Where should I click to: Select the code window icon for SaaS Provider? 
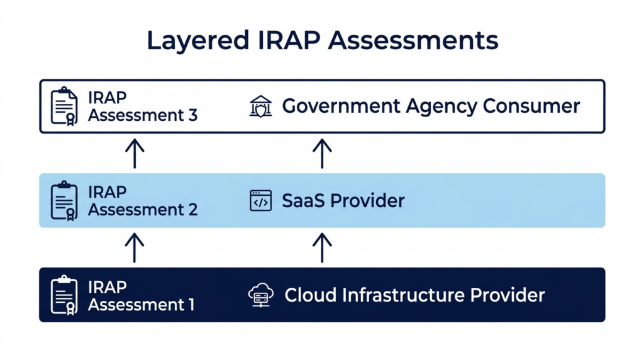[261, 201]
